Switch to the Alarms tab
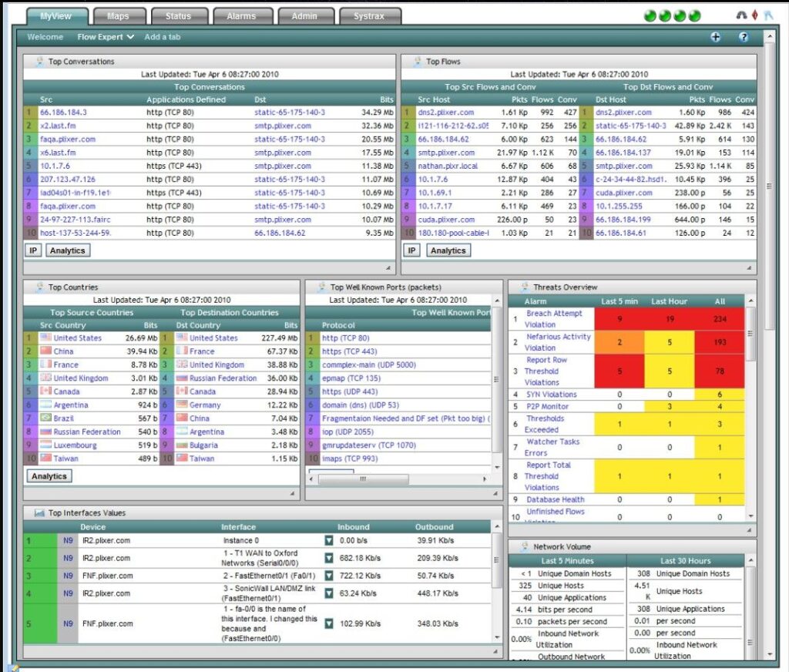The width and height of the screenshot is (789, 672). point(241,16)
